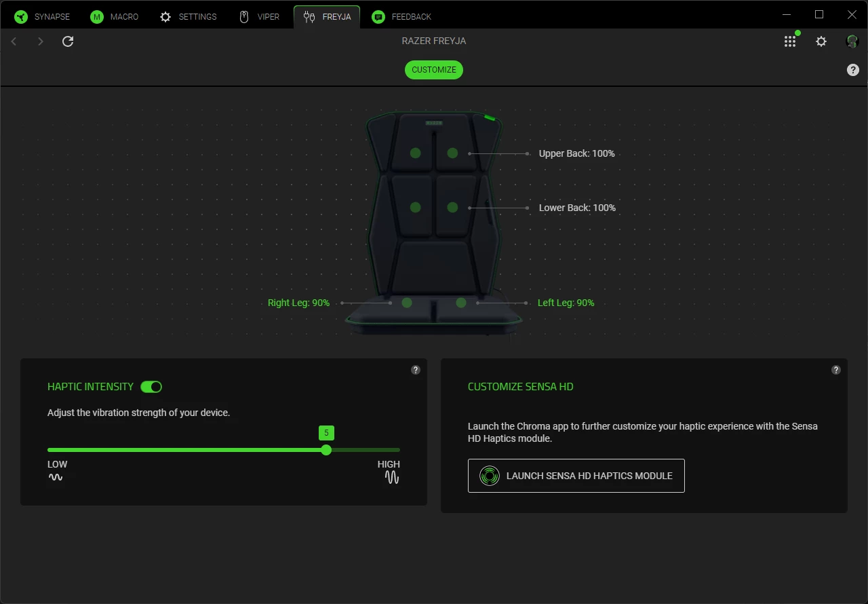Click the slider value badge 5

(326, 433)
